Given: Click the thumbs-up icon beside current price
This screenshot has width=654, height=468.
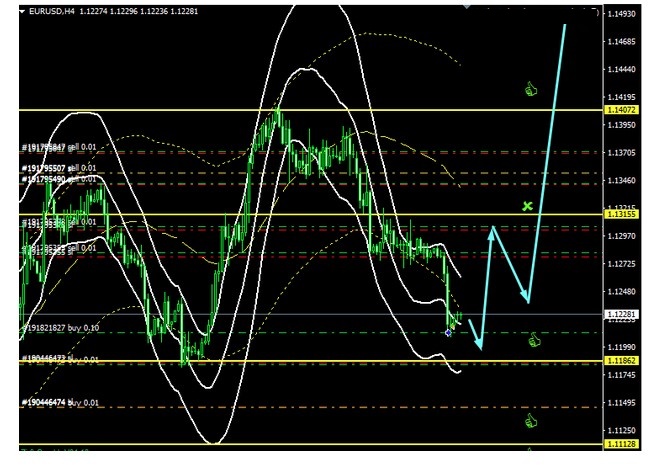Looking at the screenshot, I should [533, 340].
